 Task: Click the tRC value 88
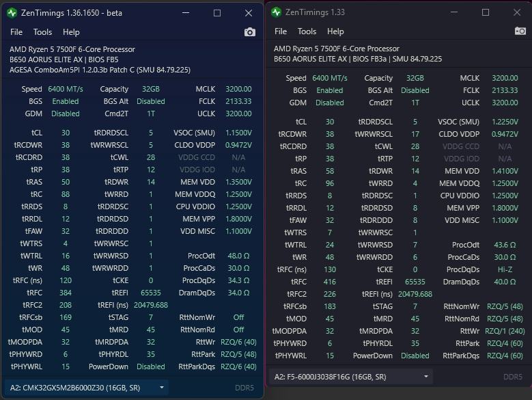click(66, 194)
